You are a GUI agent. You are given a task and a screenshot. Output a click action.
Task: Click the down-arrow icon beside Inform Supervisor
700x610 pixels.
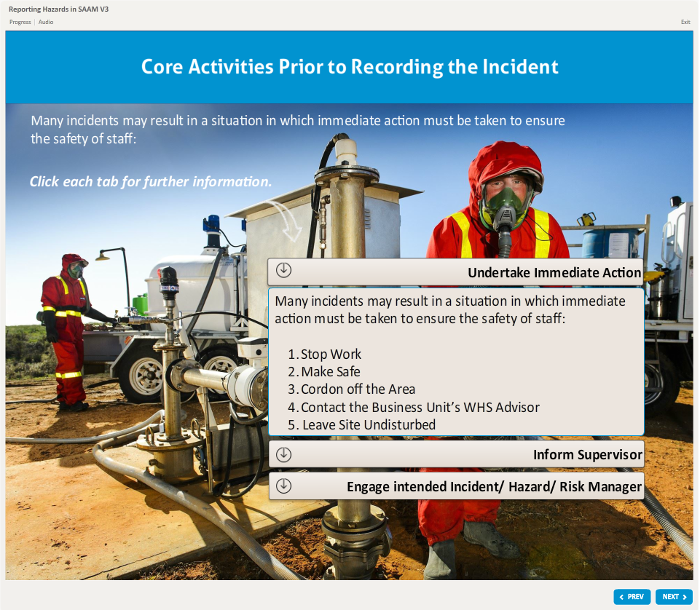pyautogui.click(x=283, y=454)
